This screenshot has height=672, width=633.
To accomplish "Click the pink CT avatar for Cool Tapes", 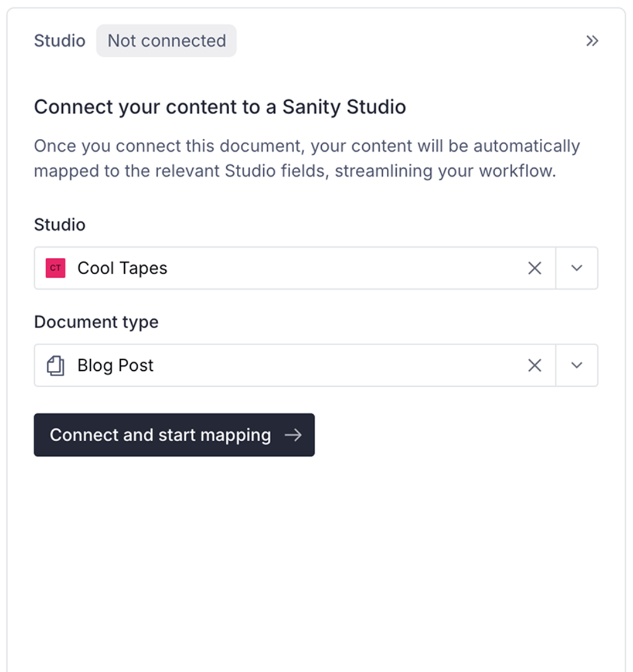I will click(x=55, y=268).
